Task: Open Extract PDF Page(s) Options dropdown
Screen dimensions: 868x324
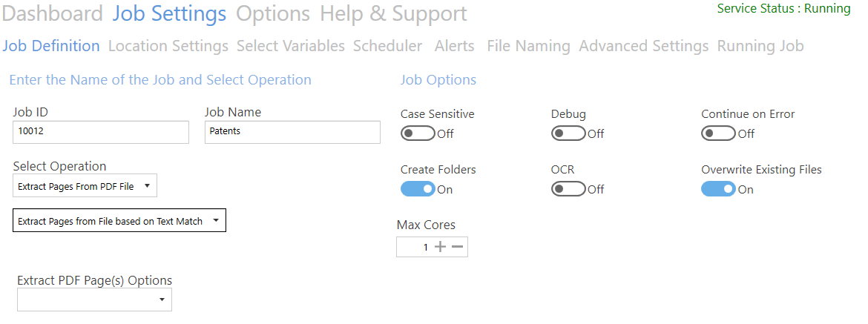Action: [94, 300]
